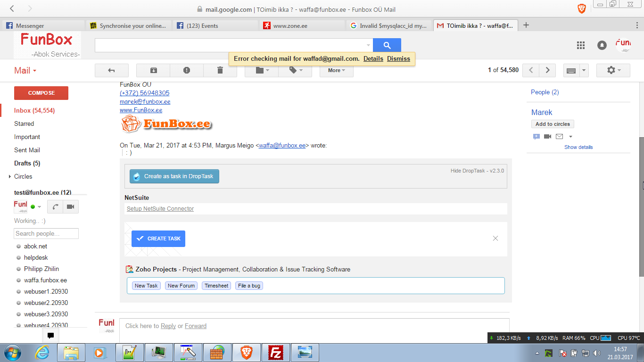Open the search options dropdown arrow

(x=368, y=45)
